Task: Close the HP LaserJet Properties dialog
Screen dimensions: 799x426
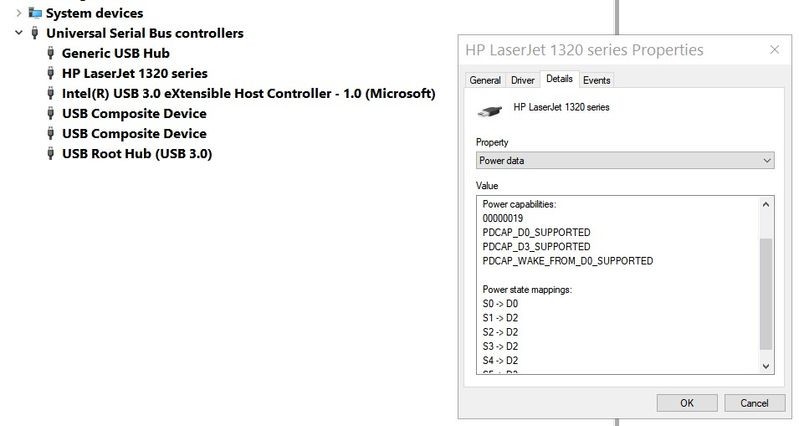Action: click(x=773, y=50)
